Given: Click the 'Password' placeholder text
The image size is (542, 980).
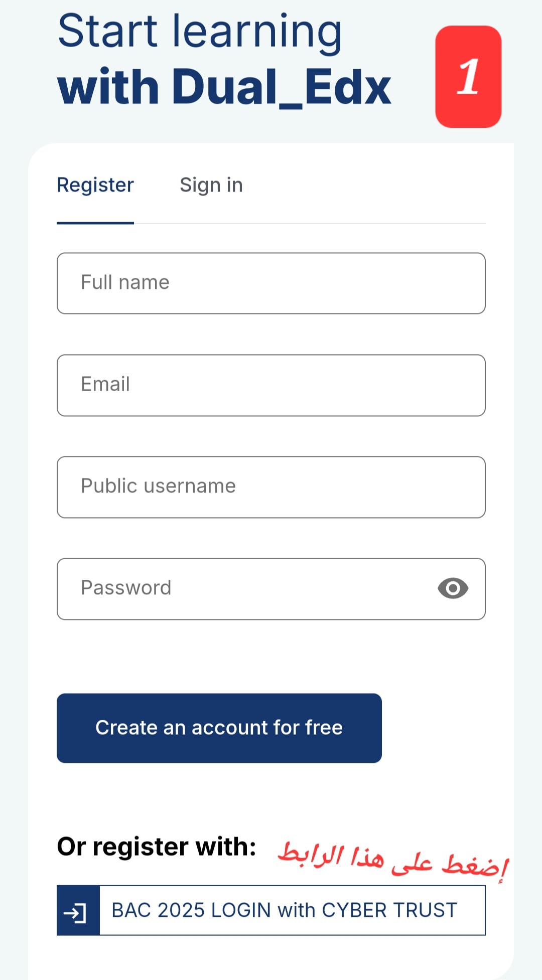Looking at the screenshot, I should pyautogui.click(x=126, y=588).
